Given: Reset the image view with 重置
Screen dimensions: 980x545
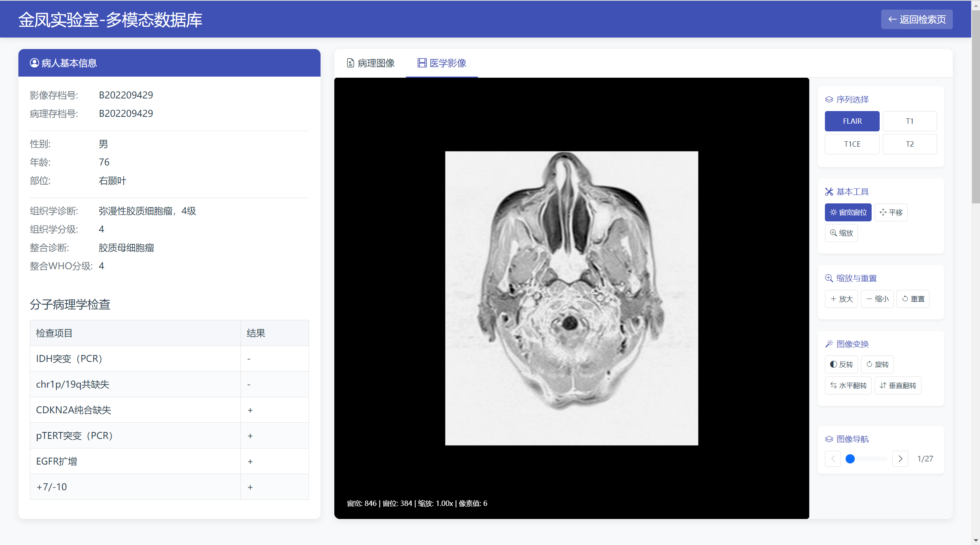Looking at the screenshot, I should pyautogui.click(x=913, y=299).
